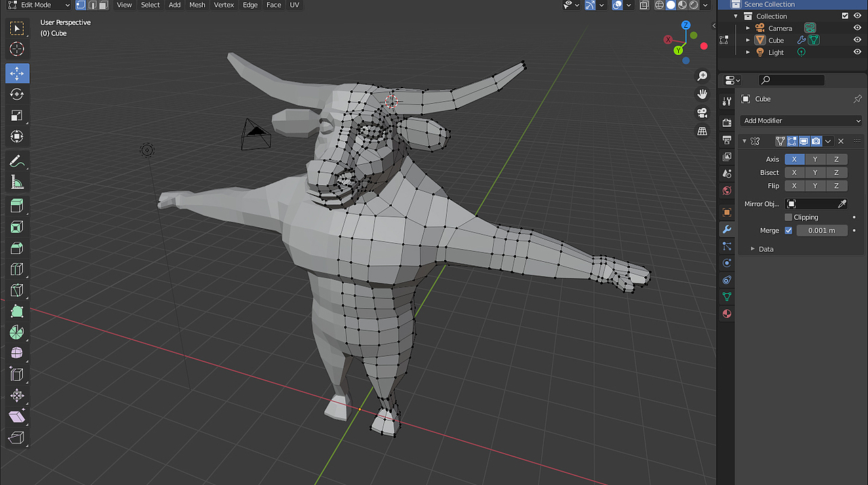The width and height of the screenshot is (868, 485).
Task: Open the Modifier properties wrench tab
Action: click(727, 230)
